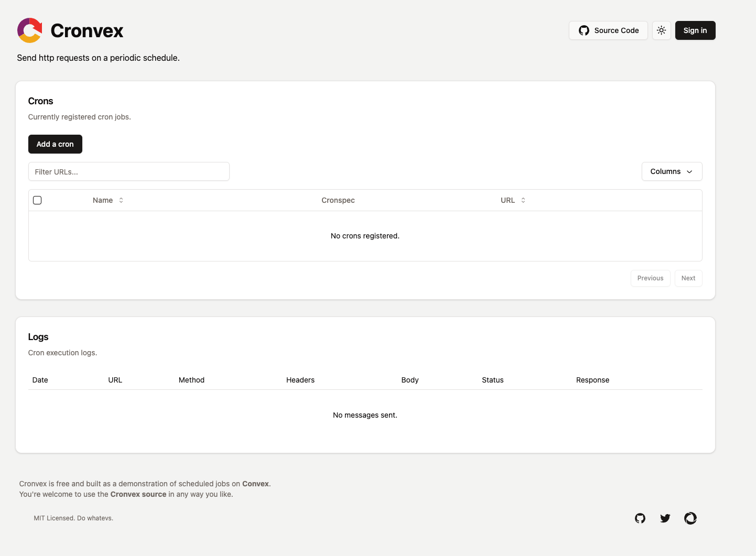Focus the Filter URLs input field
756x556 pixels.
[x=128, y=172]
